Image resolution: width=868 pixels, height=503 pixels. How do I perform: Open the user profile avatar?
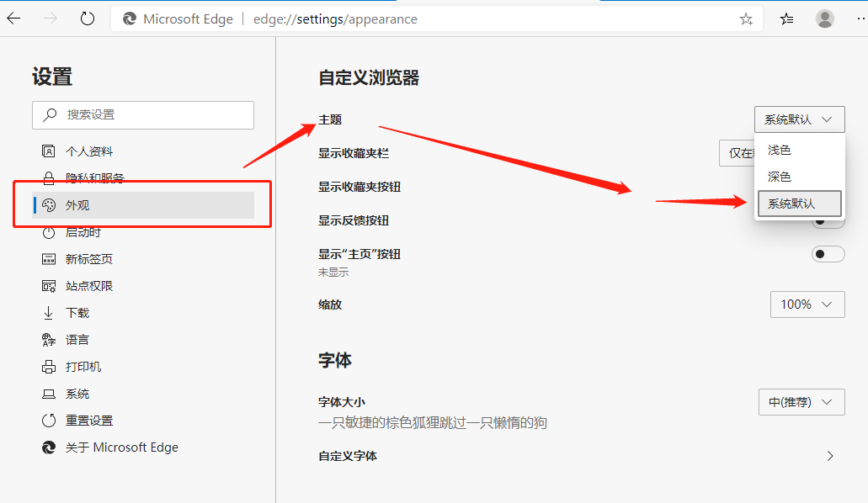825,19
